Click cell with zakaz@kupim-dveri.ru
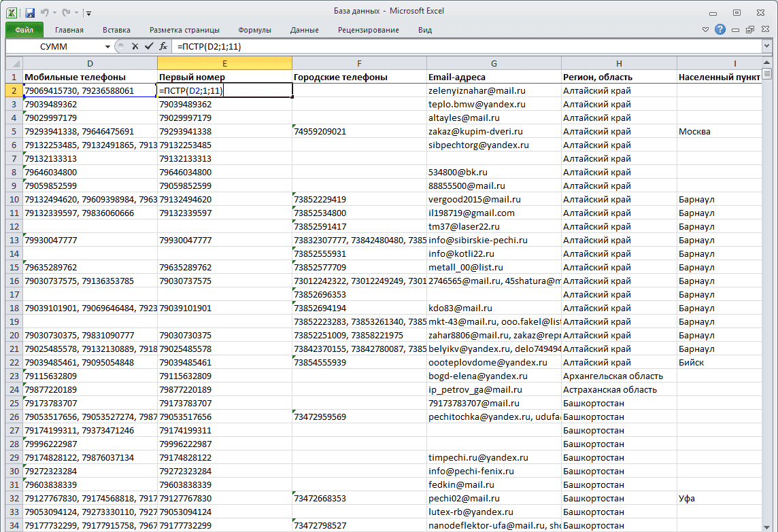This screenshot has height=532, width=778. [x=494, y=131]
